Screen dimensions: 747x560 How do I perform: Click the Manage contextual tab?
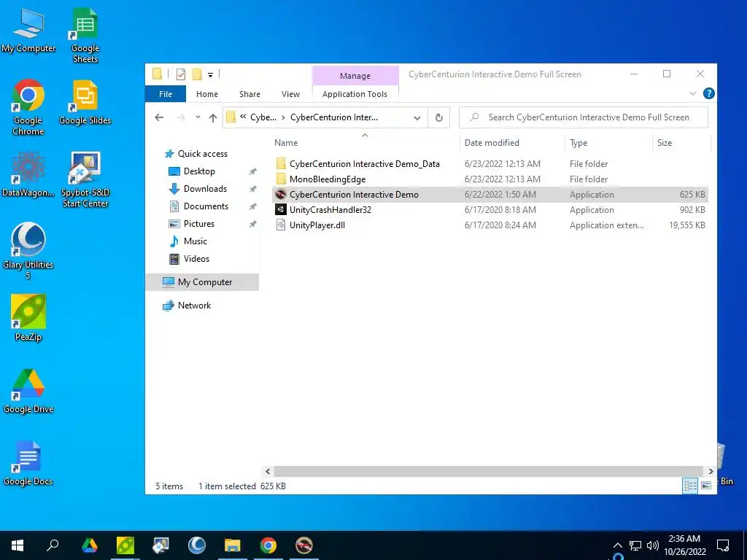pyautogui.click(x=355, y=76)
